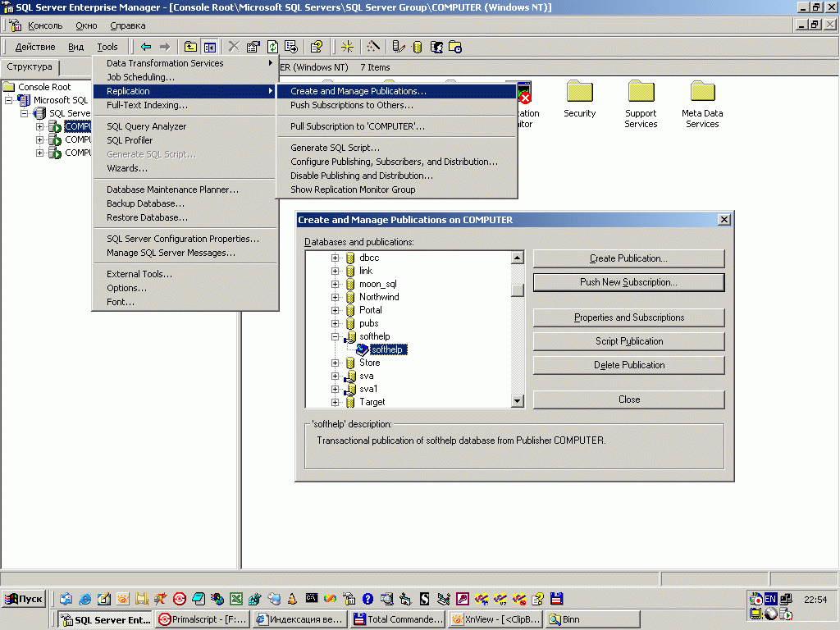Open command prompt icon in quick launch
The image size is (840, 630).
311,598
